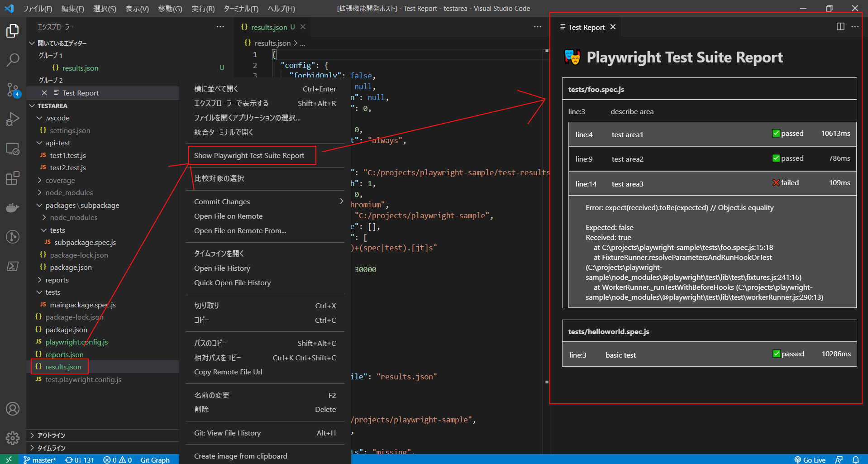Image resolution: width=868 pixels, height=464 pixels.
Task: Open the Git Graph activity bar icon
Action: click(13, 237)
